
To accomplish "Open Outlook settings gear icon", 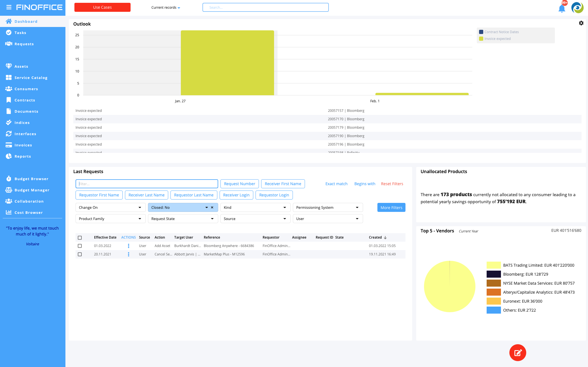I will point(581,23).
